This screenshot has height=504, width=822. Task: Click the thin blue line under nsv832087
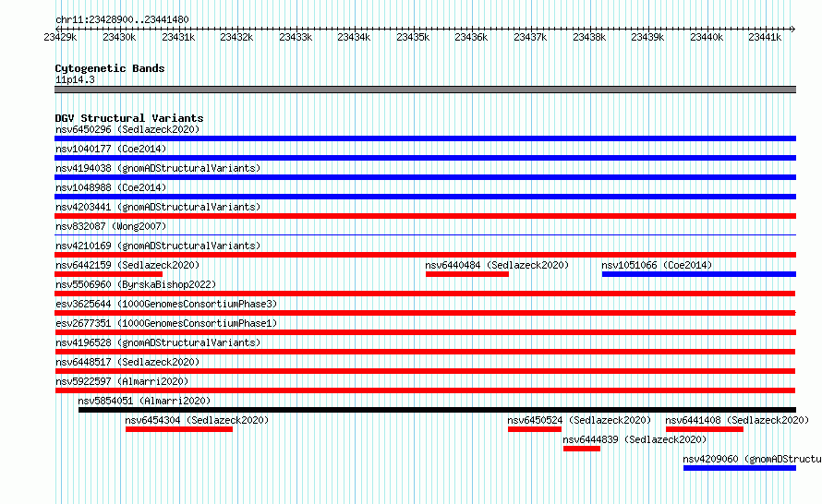(425, 234)
